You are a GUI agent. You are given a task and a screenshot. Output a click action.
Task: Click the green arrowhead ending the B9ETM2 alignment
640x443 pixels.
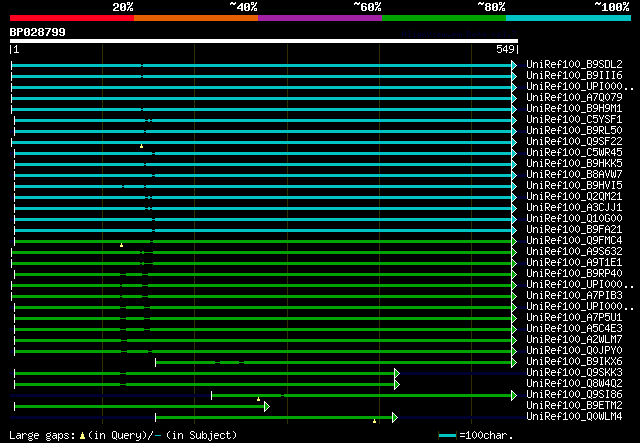(267, 406)
